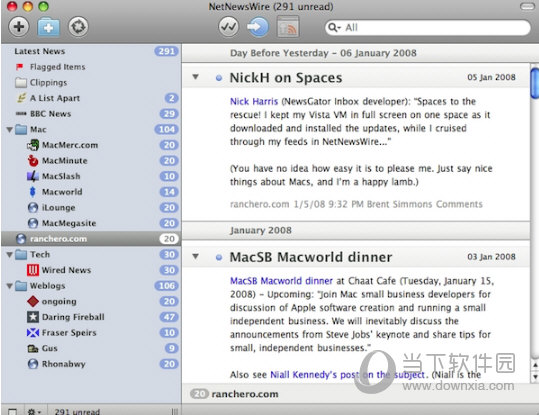Click the ongoing feed diamond icon
This screenshot has width=539, height=415.
coord(33,301)
